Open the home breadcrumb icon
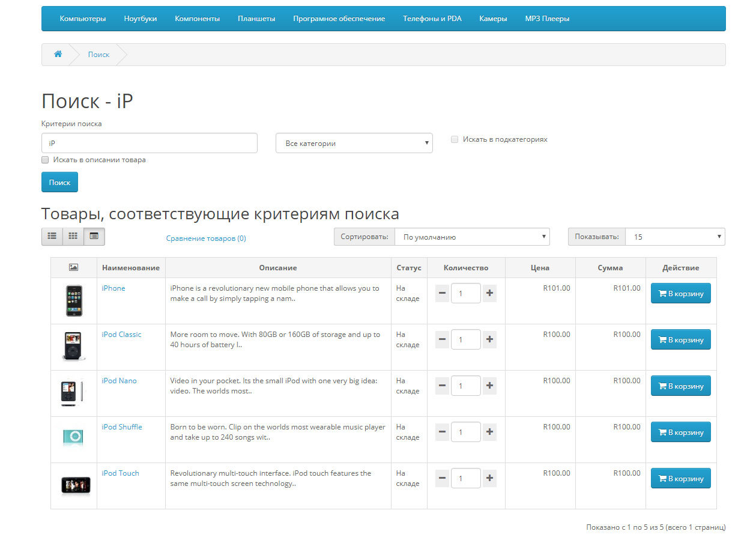Screen dimensions: 756x549 [x=58, y=54]
